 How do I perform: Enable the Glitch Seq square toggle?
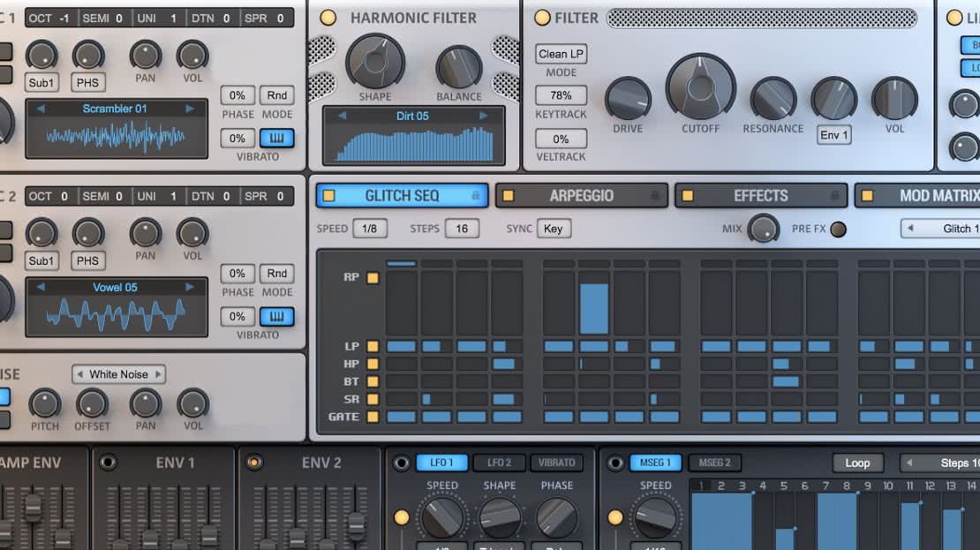click(x=328, y=196)
